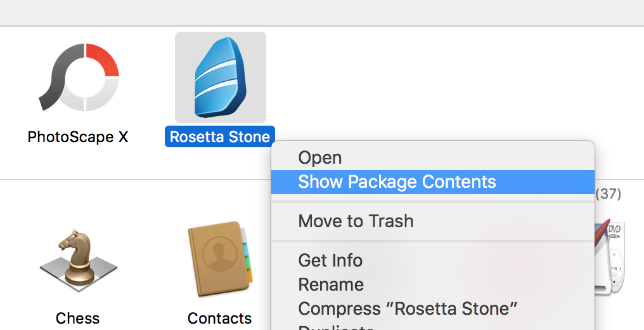Select the PhotoScape X app icon
The height and width of the screenshot is (330, 644).
click(78, 77)
